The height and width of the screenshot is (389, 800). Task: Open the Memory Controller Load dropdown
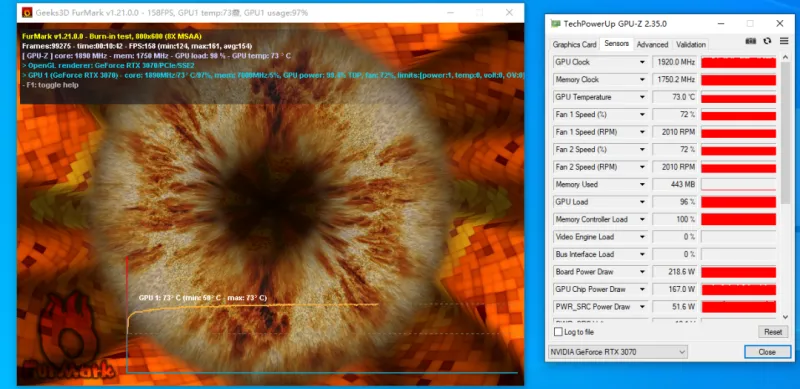(x=642, y=220)
